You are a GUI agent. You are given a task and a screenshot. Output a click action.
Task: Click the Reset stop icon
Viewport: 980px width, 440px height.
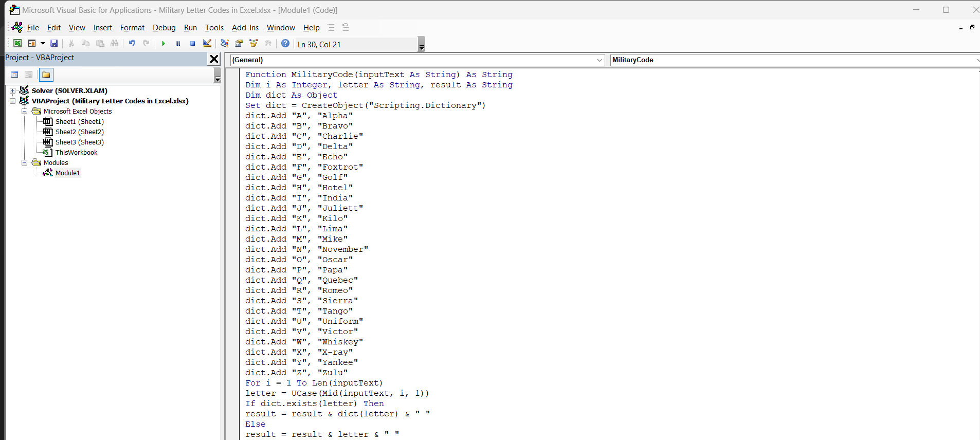coord(192,44)
